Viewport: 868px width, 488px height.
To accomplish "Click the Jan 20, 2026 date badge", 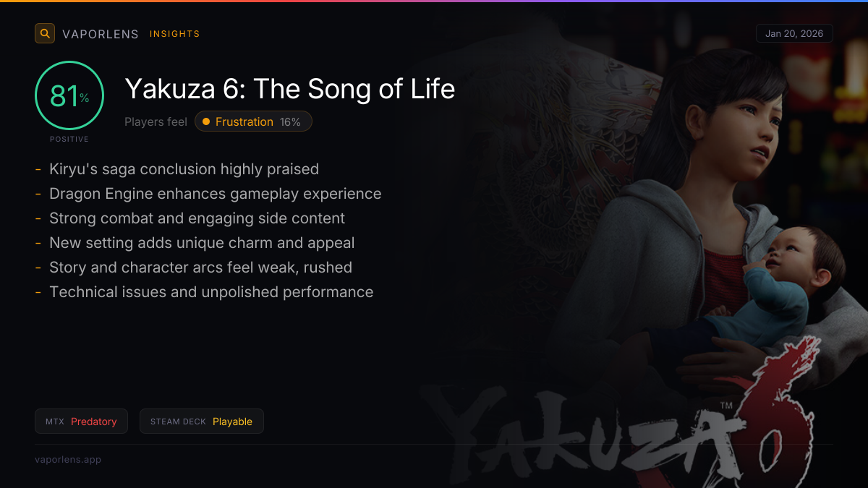I will 794,34.
